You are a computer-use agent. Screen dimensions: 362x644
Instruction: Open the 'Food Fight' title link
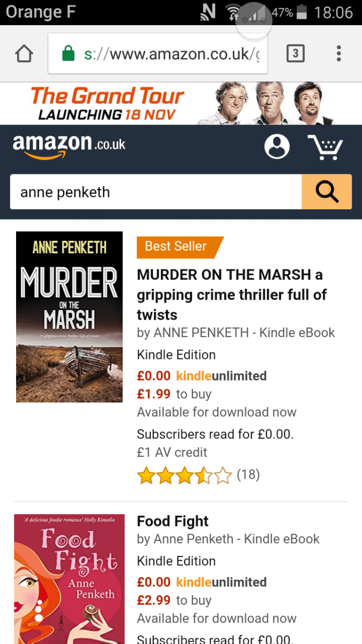click(173, 521)
